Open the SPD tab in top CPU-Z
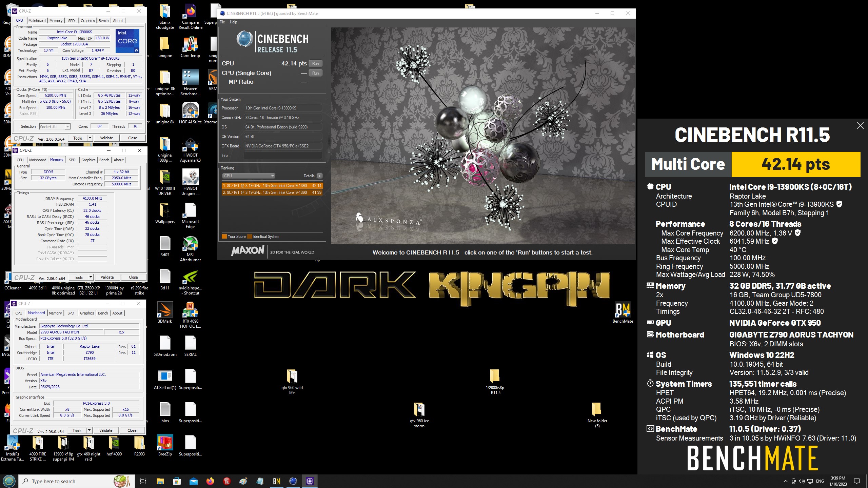868x488 pixels. coord(71,21)
